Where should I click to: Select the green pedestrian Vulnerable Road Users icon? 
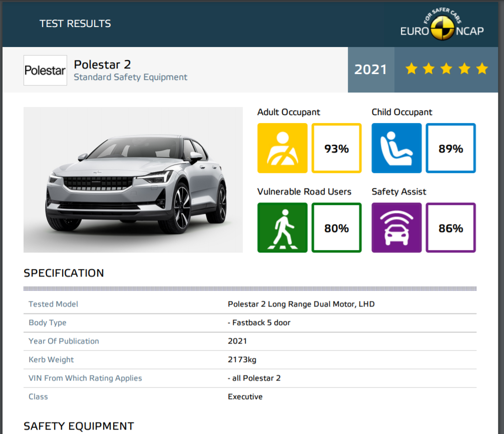(282, 227)
